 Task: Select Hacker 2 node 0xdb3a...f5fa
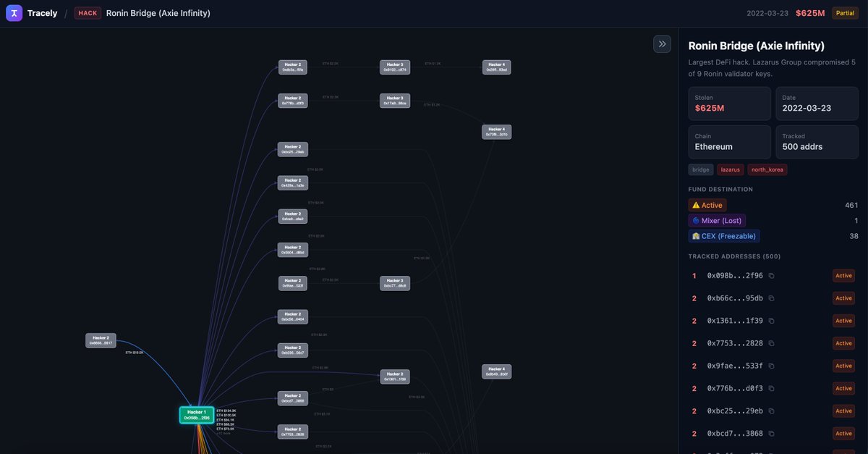click(293, 67)
